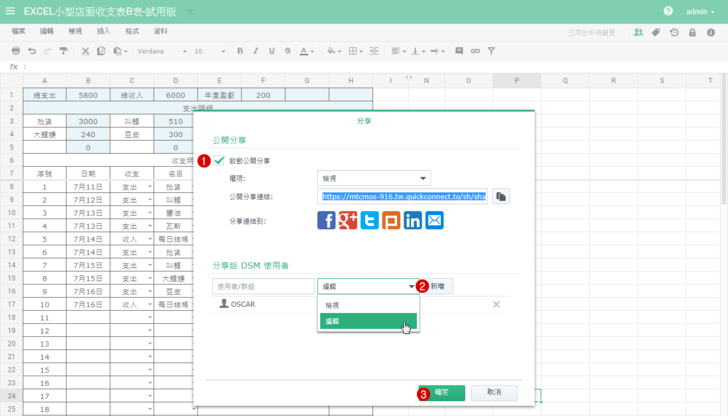Toggle 啟動公開分享 checkbox
The width and height of the screenshot is (728, 416).
click(220, 160)
